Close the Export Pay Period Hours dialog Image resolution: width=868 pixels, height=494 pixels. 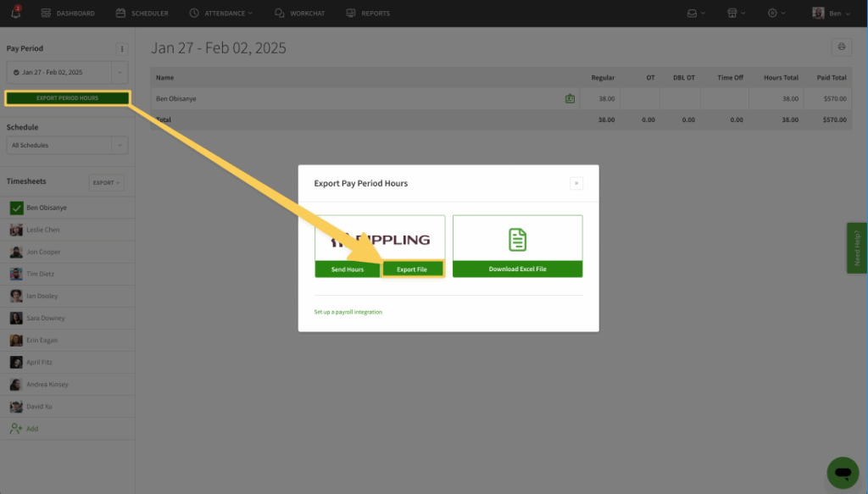(576, 183)
